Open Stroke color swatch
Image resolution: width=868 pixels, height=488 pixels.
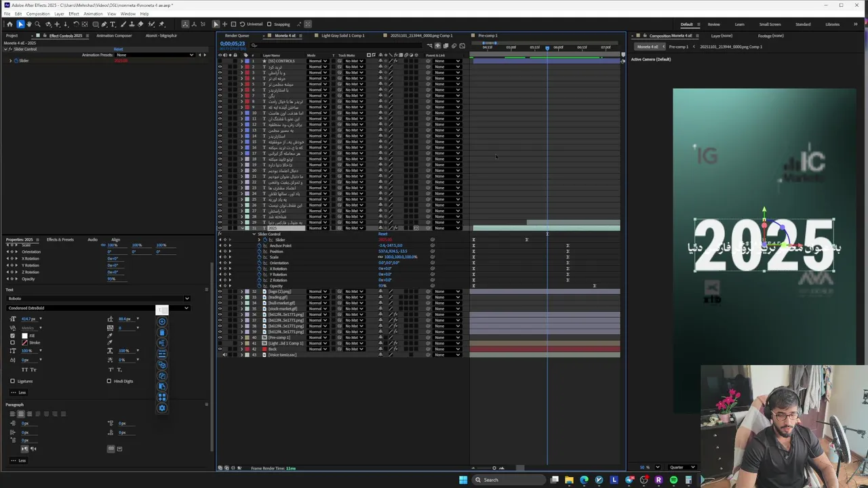pos(24,342)
